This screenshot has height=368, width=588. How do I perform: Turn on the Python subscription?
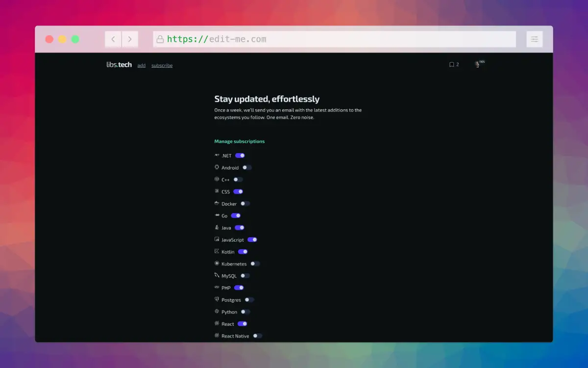pyautogui.click(x=245, y=312)
